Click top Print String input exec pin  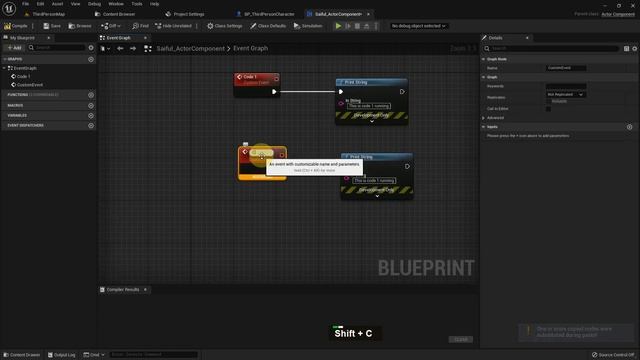pyautogui.click(x=341, y=92)
